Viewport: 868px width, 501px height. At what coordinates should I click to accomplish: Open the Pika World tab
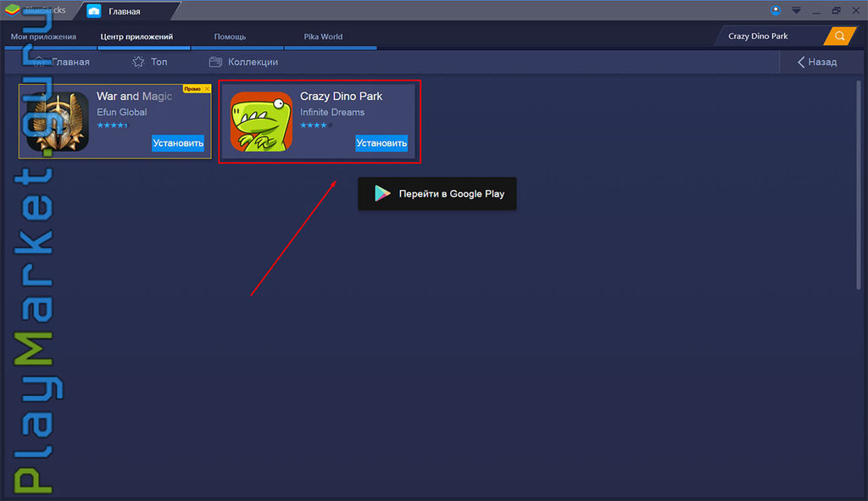pyautogui.click(x=323, y=36)
